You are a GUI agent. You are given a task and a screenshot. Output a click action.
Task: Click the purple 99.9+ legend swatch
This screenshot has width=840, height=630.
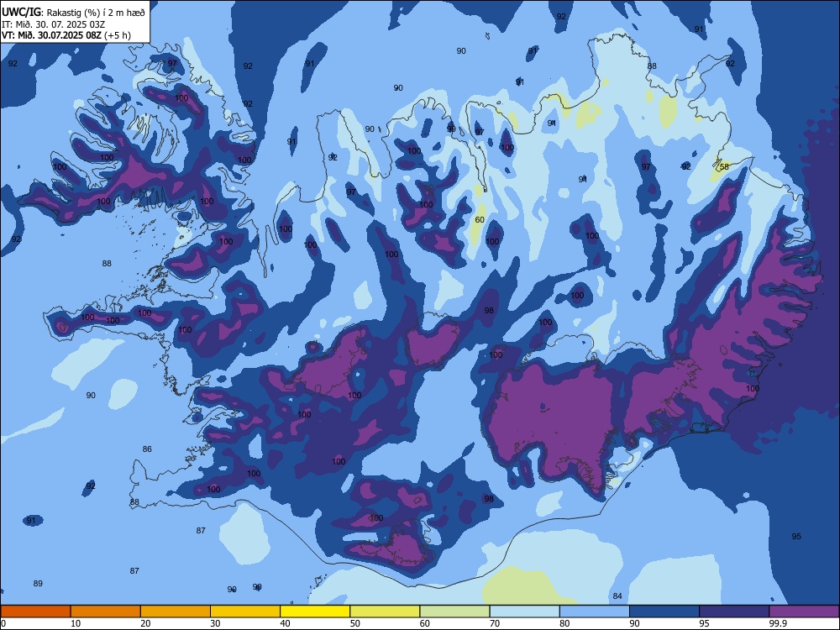click(804, 612)
